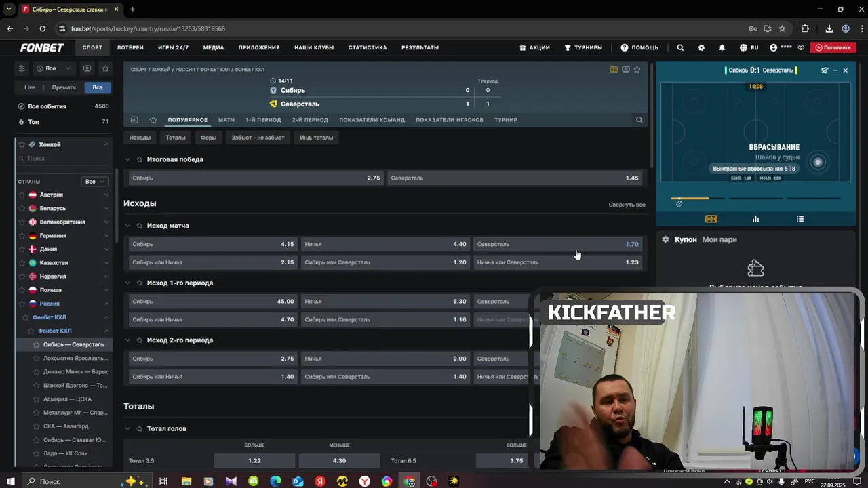The height and width of the screenshot is (488, 868).
Task: Click browser reload page button
Action: 43,28
